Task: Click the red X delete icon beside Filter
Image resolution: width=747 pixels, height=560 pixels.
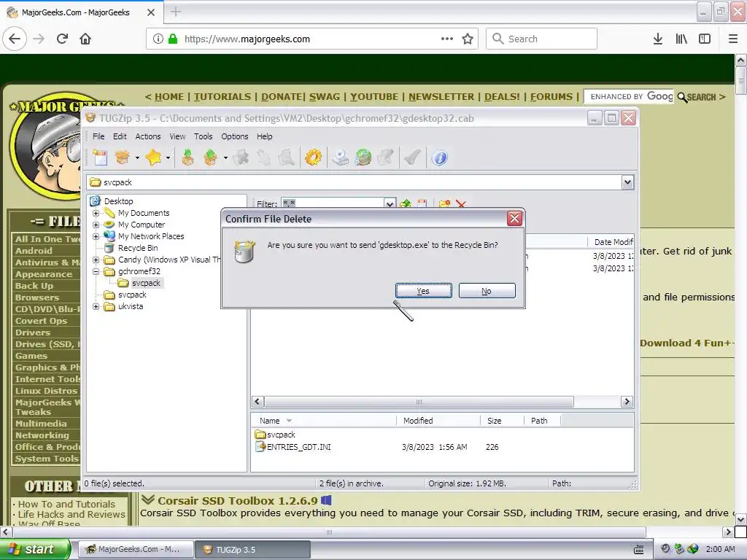Action: click(x=461, y=204)
